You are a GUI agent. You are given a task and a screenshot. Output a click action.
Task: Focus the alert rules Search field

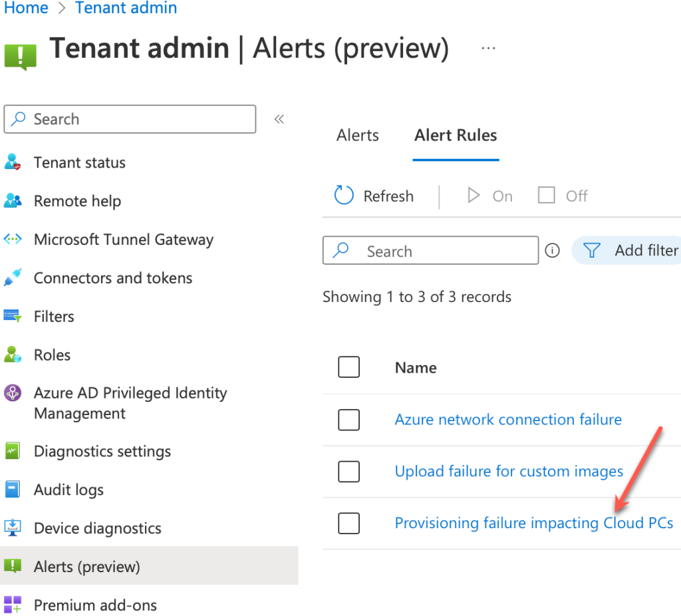coord(430,250)
